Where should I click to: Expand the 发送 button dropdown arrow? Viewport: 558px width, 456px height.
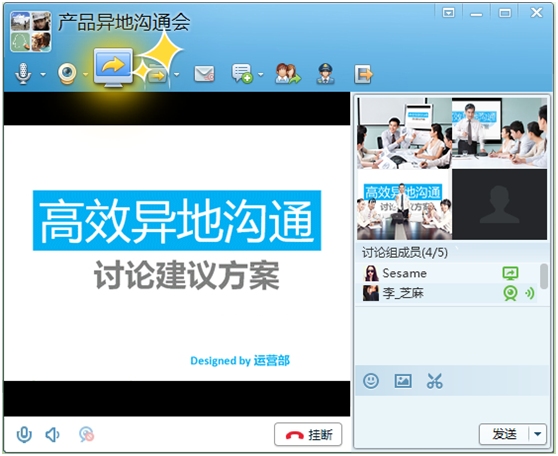(x=538, y=434)
